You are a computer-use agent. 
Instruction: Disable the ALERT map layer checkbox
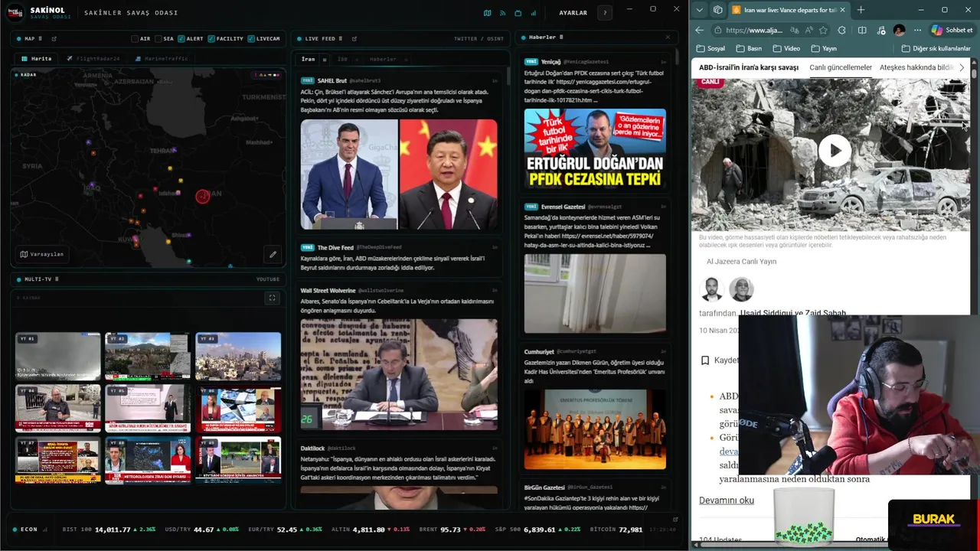tap(181, 38)
